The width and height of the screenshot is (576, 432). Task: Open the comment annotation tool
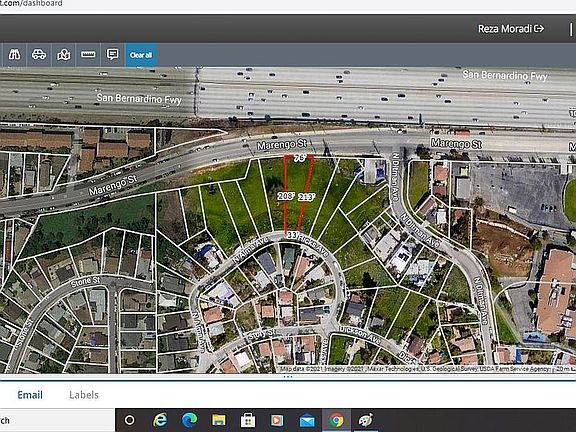112,55
